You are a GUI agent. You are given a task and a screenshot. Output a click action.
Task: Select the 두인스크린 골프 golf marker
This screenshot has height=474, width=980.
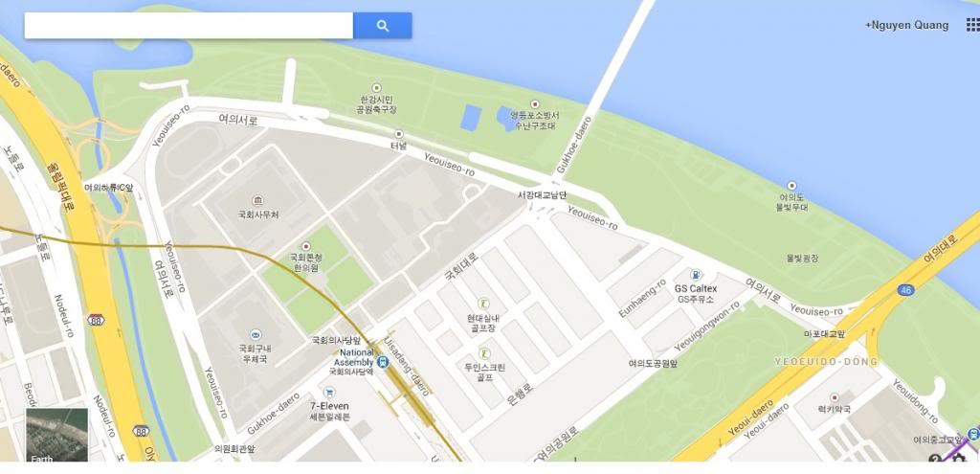coord(484,353)
